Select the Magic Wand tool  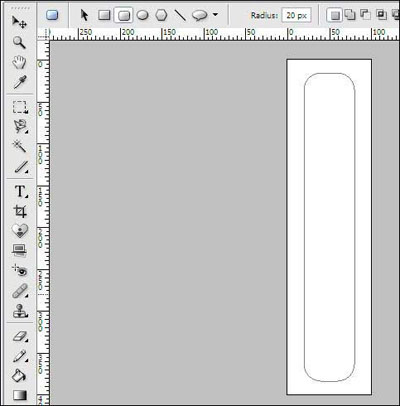coord(19,146)
